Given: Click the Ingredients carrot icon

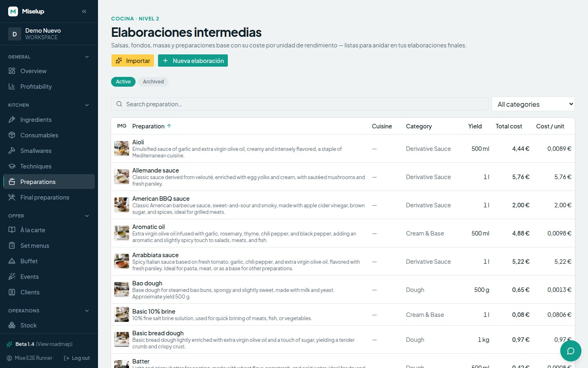Looking at the screenshot, I should pyautogui.click(x=12, y=120).
